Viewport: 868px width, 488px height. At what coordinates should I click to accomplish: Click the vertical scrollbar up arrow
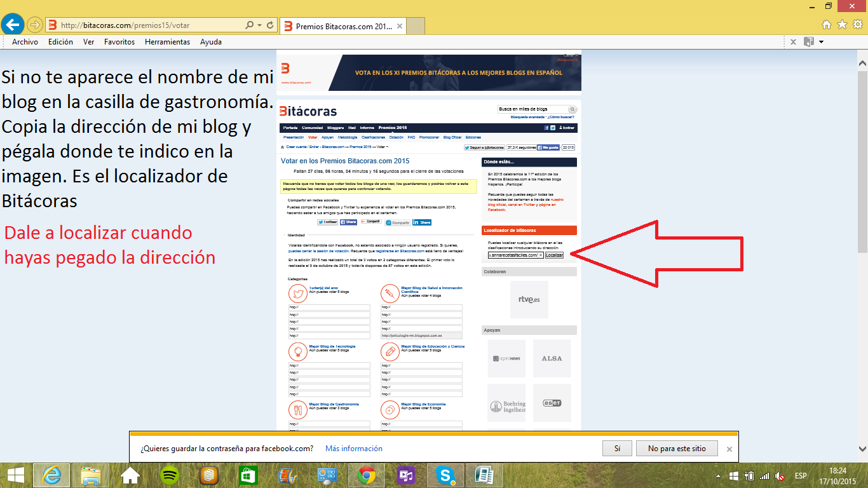[862, 64]
